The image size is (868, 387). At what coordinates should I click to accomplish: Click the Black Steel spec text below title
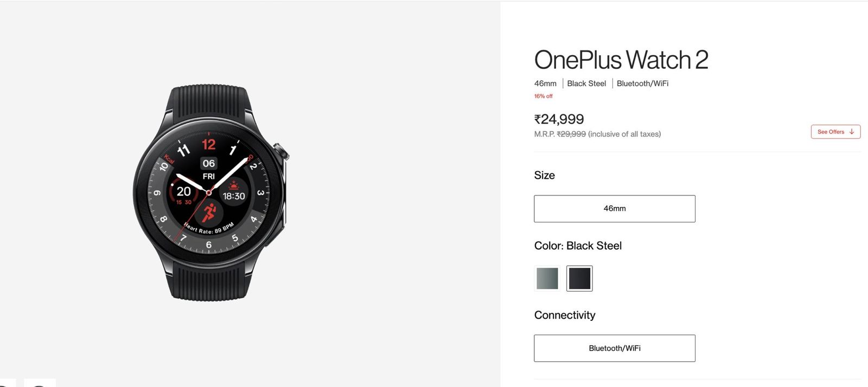tap(586, 83)
